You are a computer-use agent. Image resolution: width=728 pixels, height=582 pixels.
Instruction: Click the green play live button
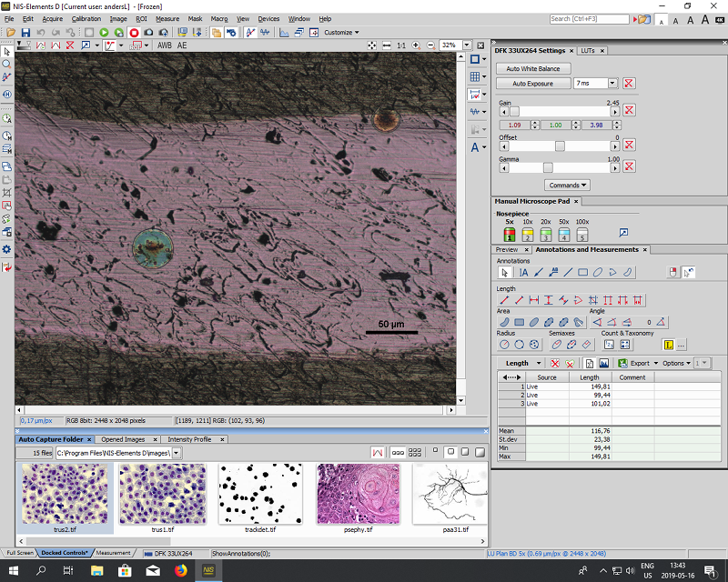tap(105, 33)
